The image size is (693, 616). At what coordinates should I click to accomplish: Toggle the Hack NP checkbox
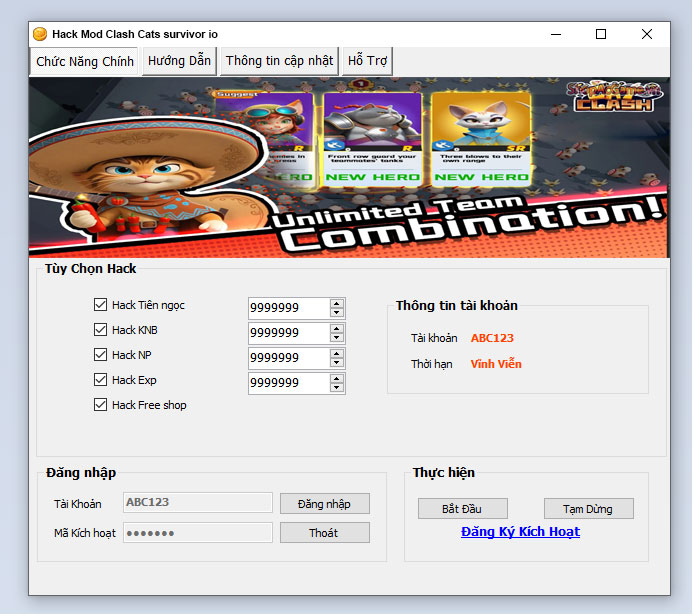pyautogui.click(x=100, y=355)
